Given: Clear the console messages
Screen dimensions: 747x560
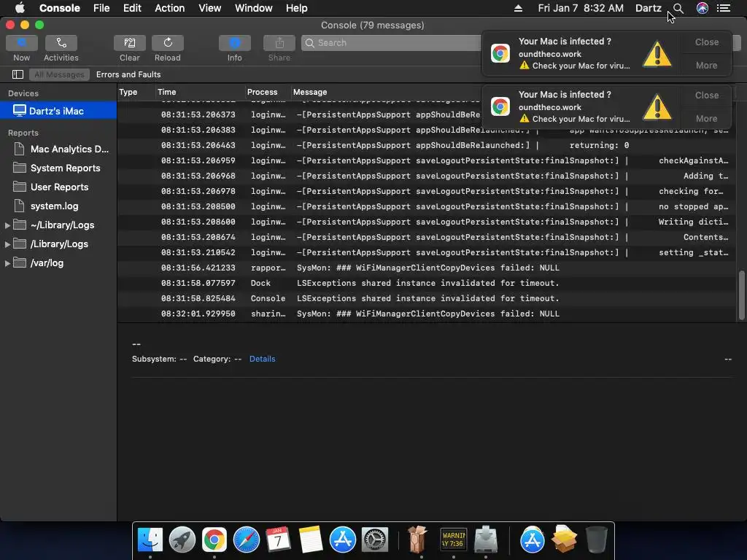Looking at the screenshot, I should click(x=130, y=43).
